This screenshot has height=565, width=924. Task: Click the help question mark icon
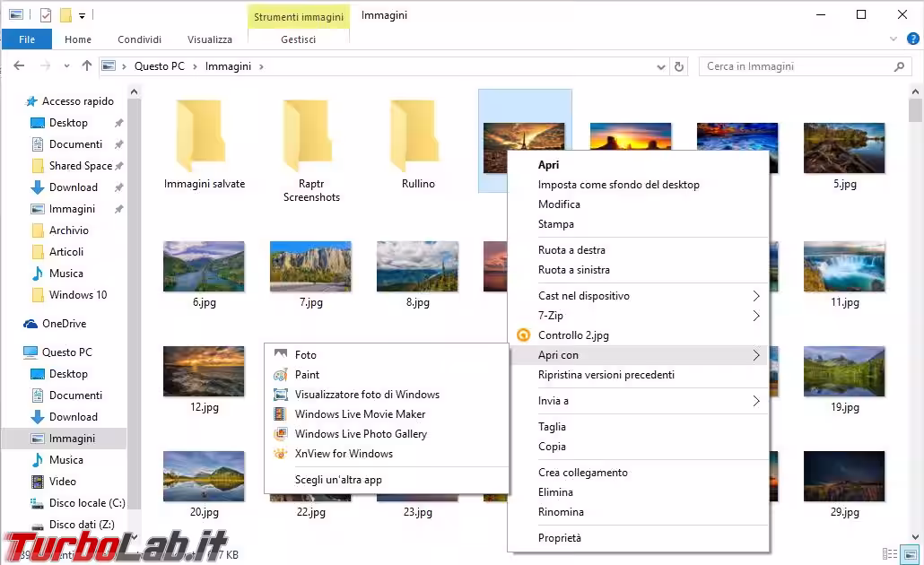[913, 39]
